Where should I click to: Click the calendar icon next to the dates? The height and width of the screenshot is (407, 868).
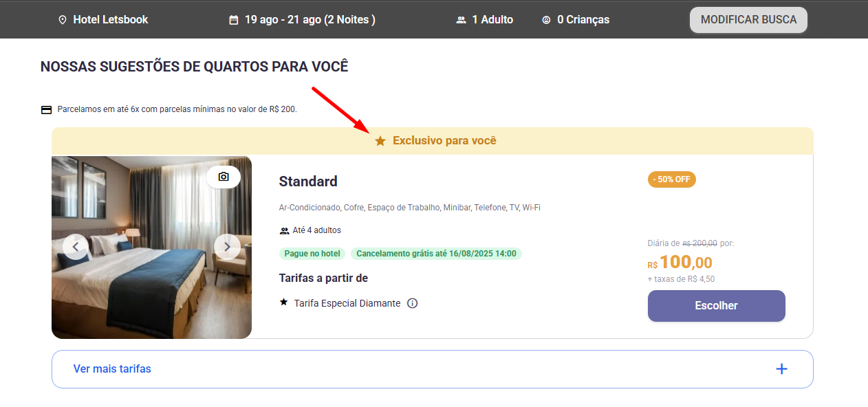click(234, 20)
